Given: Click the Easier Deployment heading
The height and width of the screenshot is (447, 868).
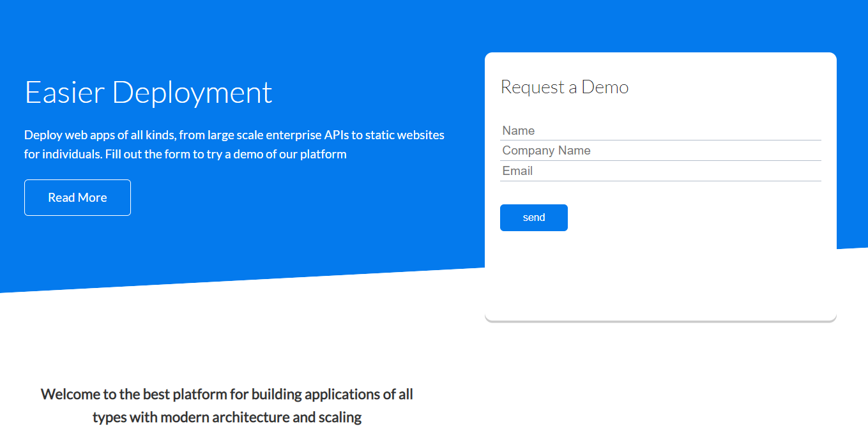Looking at the screenshot, I should (x=148, y=92).
